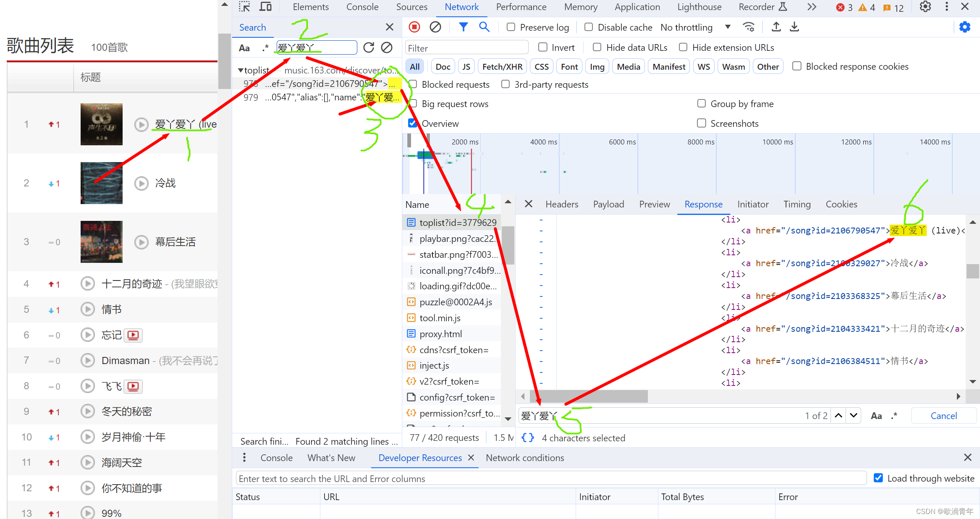This screenshot has height=519, width=980.
Task: Select the Fetch/XHR filter button
Action: coord(502,67)
